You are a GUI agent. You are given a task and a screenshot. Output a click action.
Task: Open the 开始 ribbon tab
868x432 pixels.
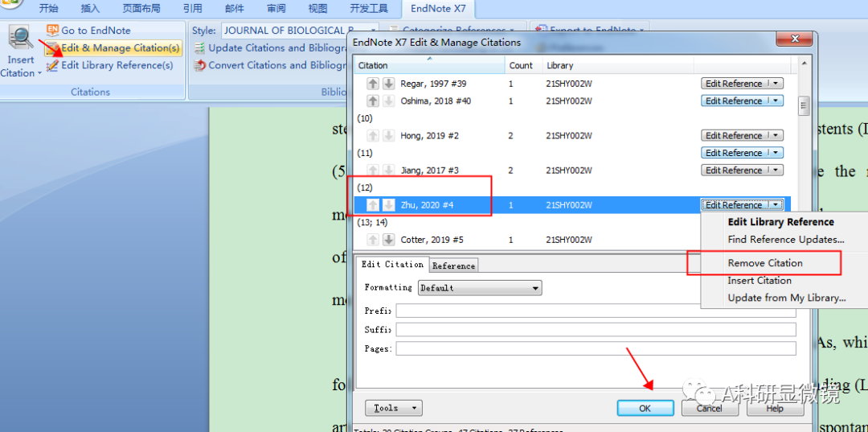pos(49,8)
